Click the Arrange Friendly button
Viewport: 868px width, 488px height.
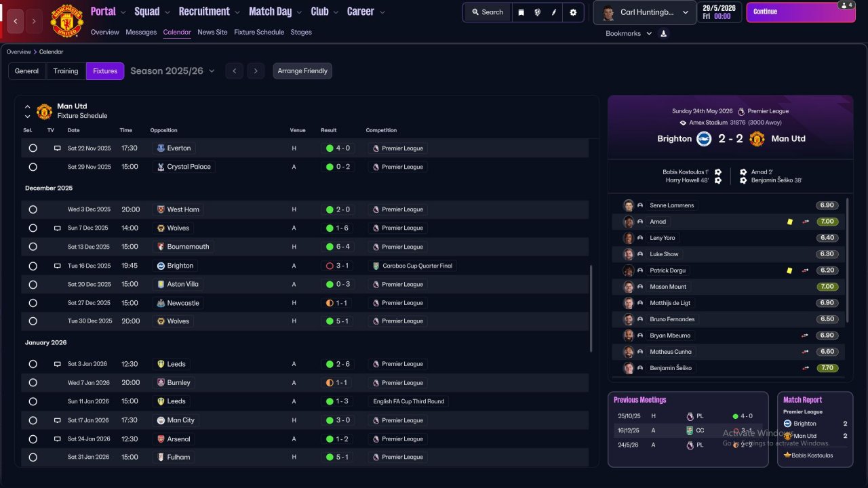click(302, 71)
